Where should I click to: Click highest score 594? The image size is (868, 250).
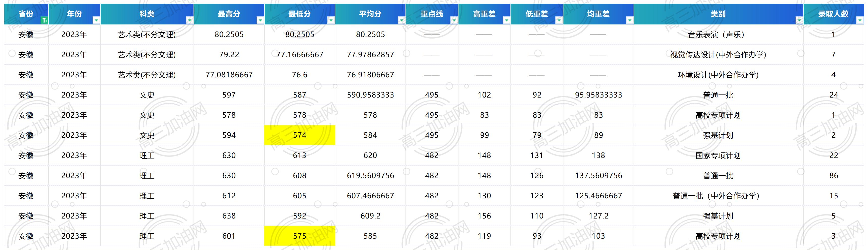(x=229, y=135)
